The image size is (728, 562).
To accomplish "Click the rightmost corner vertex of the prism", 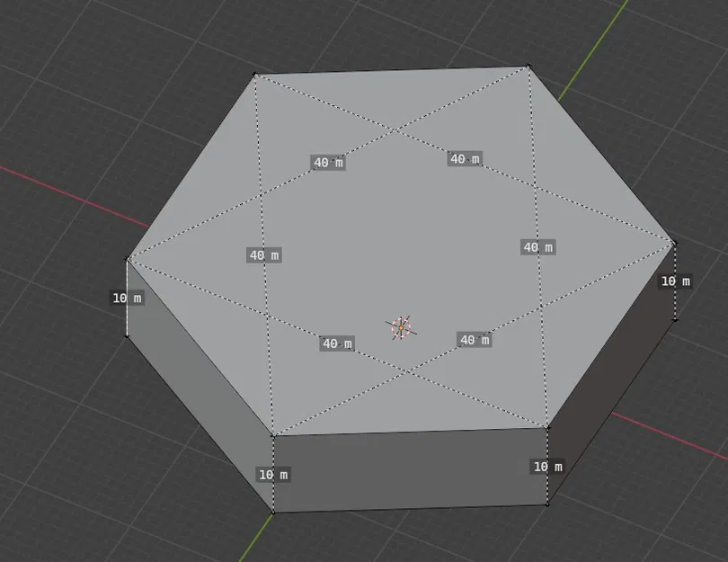I will 673,241.
